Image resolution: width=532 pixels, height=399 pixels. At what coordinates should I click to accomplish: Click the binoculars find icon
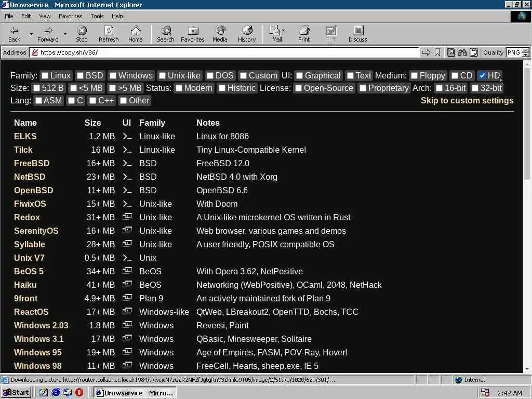[462, 52]
